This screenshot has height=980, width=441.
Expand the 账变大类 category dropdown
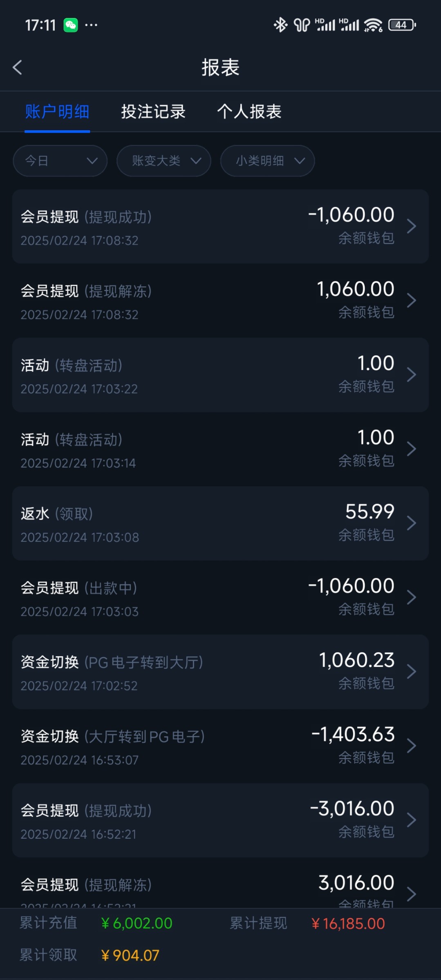pyautogui.click(x=164, y=161)
